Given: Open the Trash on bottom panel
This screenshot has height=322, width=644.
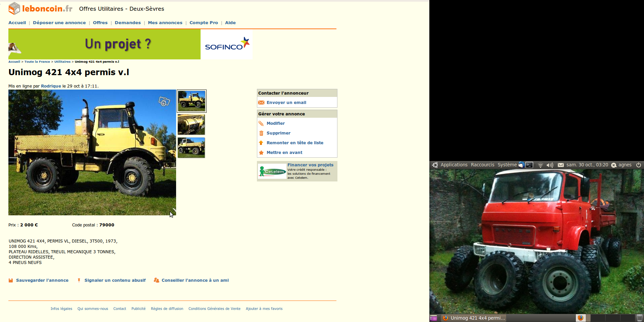Looking at the screenshot, I should 640,318.
